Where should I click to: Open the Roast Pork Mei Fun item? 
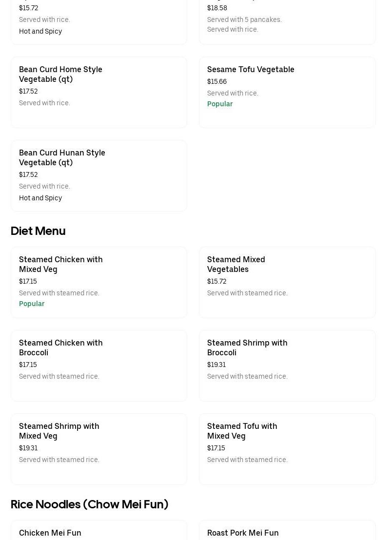click(243, 533)
